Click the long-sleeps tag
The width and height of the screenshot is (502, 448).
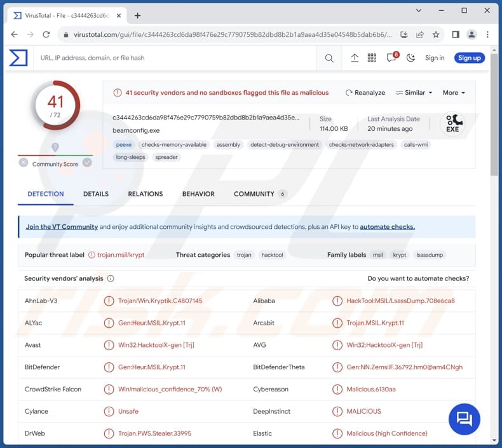pos(130,157)
